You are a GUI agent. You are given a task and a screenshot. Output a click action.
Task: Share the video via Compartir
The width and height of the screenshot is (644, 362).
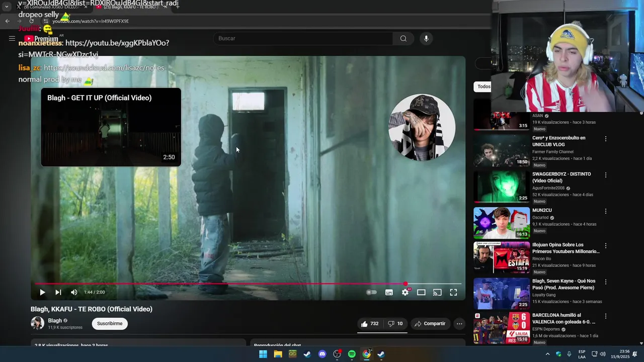[x=430, y=324]
